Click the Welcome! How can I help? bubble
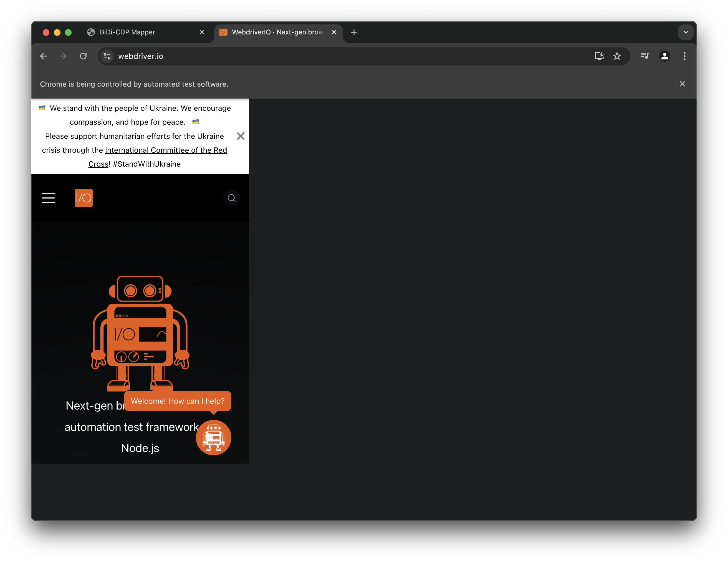 click(x=177, y=401)
